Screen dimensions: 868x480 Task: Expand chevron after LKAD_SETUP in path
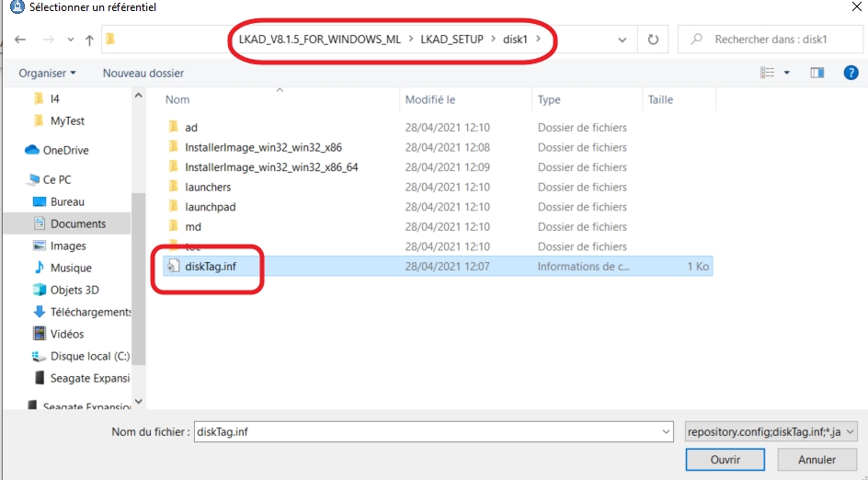(493, 40)
